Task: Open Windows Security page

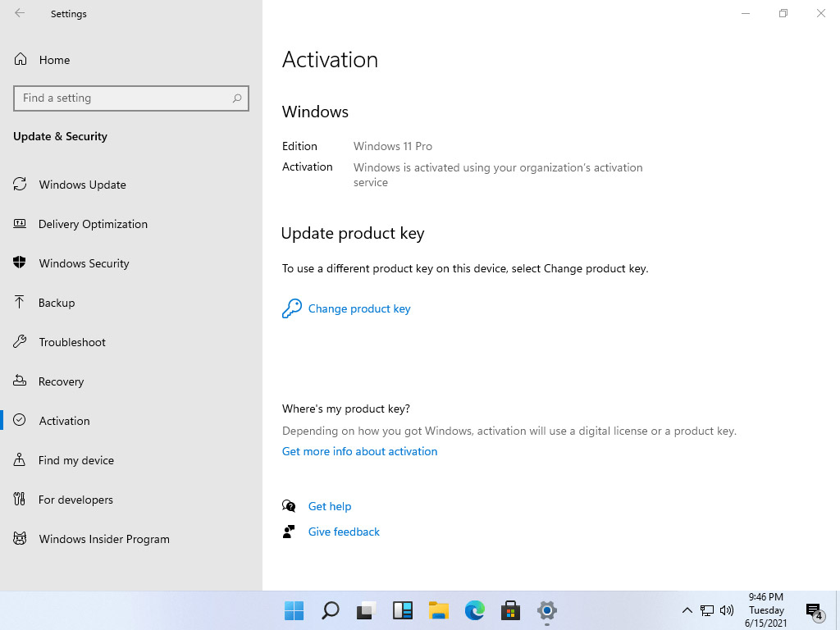Action: (x=84, y=263)
